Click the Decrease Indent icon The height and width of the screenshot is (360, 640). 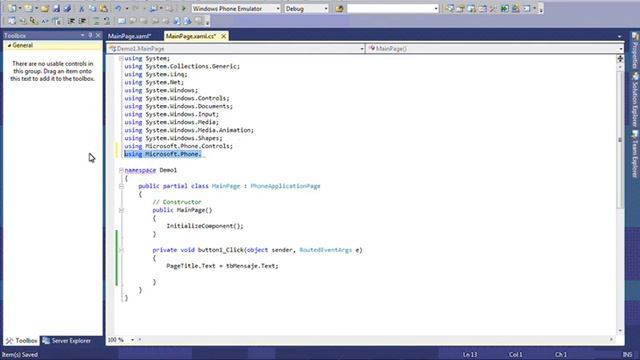coord(71,20)
